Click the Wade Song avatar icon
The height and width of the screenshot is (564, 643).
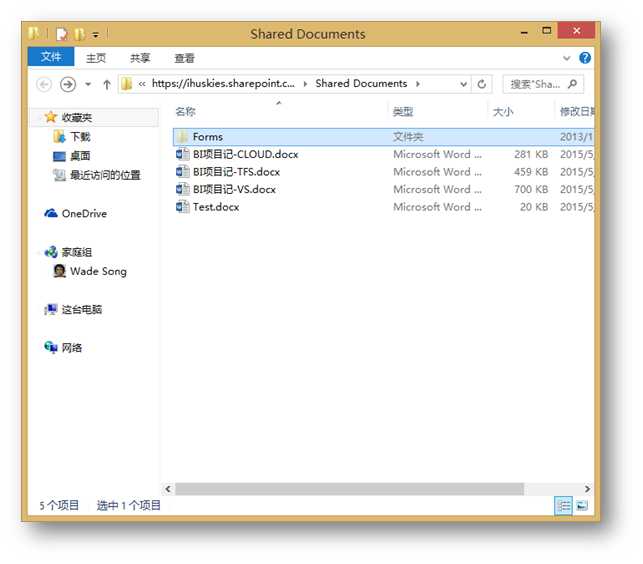(59, 271)
